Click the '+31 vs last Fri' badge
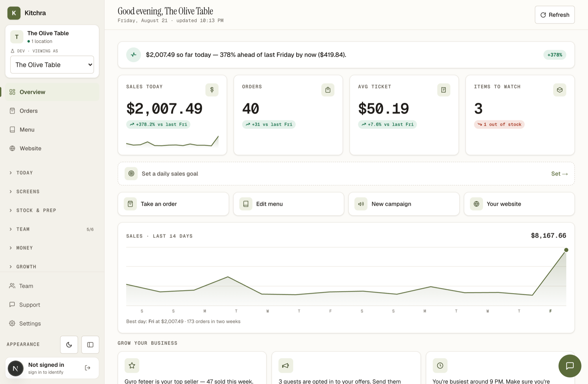Screen dimensions: 588x384 tap(269, 124)
